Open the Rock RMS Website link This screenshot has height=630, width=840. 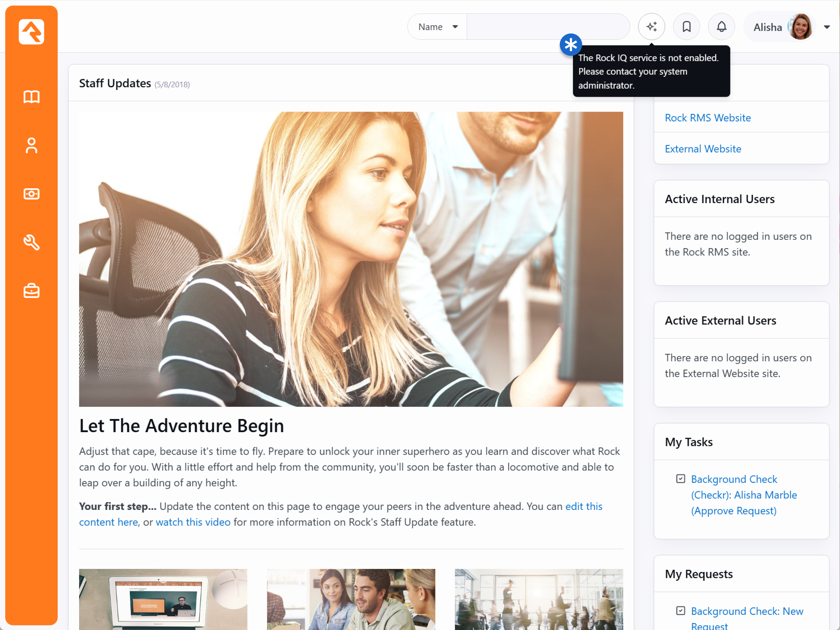(707, 118)
